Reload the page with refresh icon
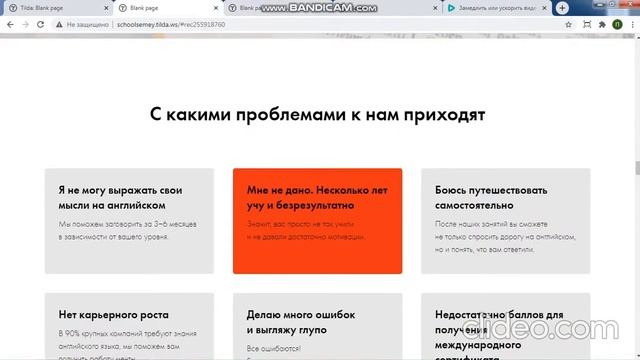This screenshot has height=360, width=640. tap(40, 24)
